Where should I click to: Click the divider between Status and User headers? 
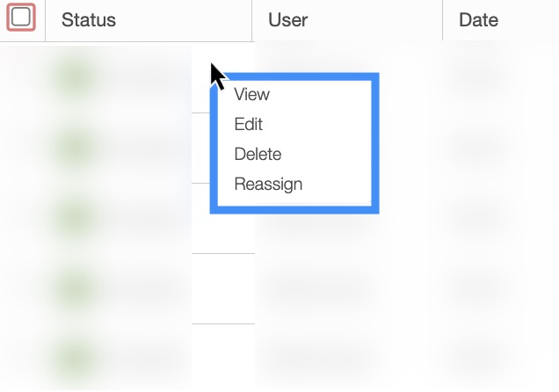tap(252, 19)
